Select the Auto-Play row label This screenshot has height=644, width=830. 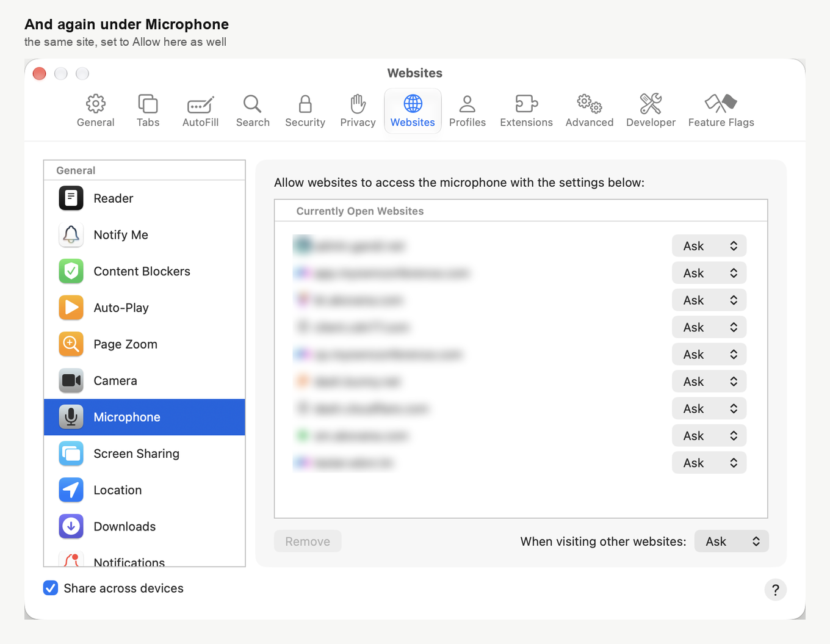(121, 308)
